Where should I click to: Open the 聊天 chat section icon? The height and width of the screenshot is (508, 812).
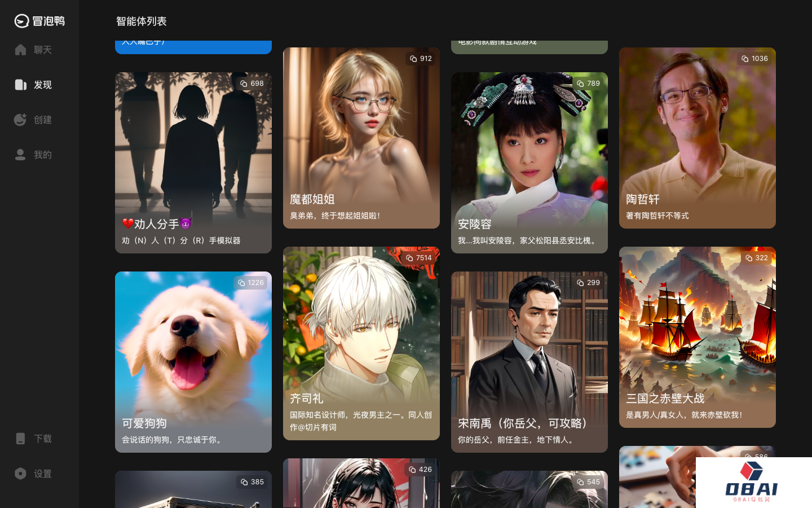point(21,50)
